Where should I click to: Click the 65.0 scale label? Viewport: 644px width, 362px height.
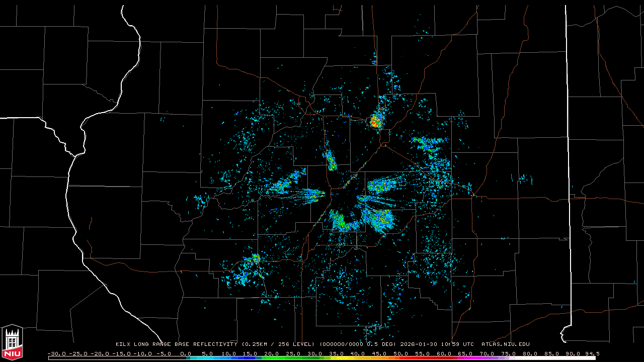[x=465, y=353]
